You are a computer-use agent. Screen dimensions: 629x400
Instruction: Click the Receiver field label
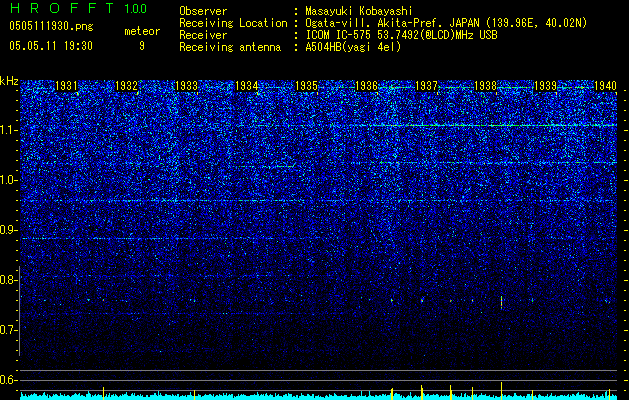click(203, 35)
